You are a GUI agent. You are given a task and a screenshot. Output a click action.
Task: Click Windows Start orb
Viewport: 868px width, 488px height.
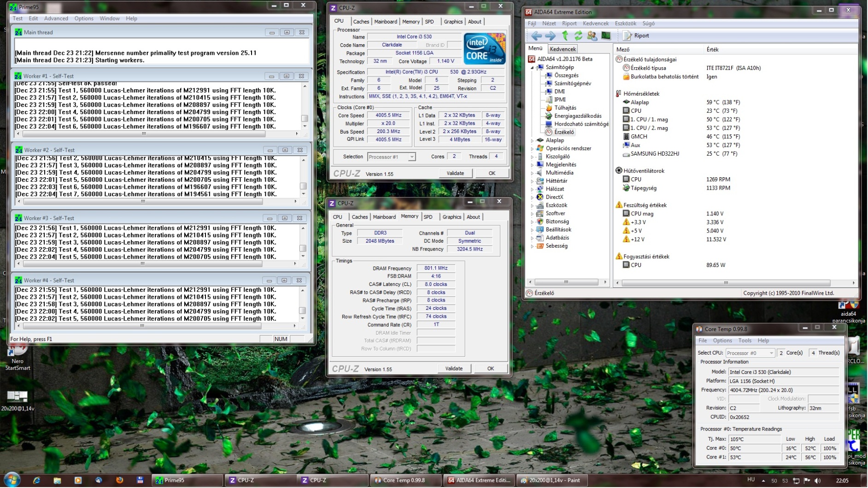12,480
